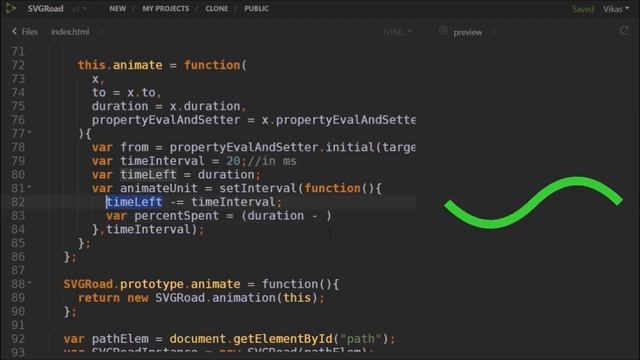
Task: Click 'return new' on line 89
Action: tap(113, 298)
